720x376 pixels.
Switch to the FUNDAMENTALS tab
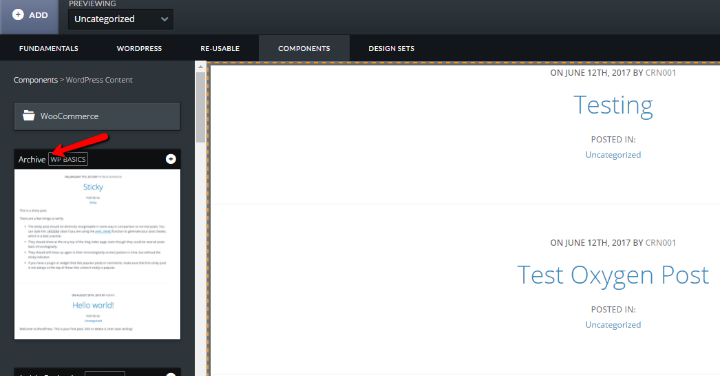pyautogui.click(x=49, y=48)
